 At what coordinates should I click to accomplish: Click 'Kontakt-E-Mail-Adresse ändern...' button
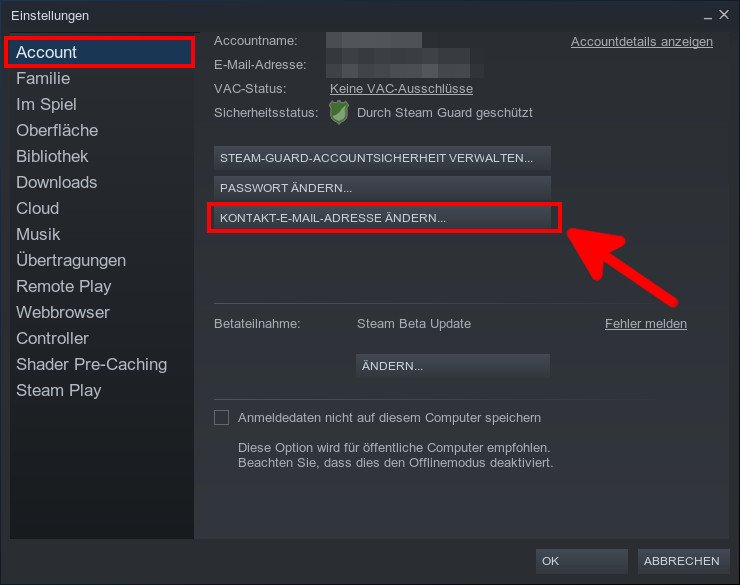click(382, 218)
